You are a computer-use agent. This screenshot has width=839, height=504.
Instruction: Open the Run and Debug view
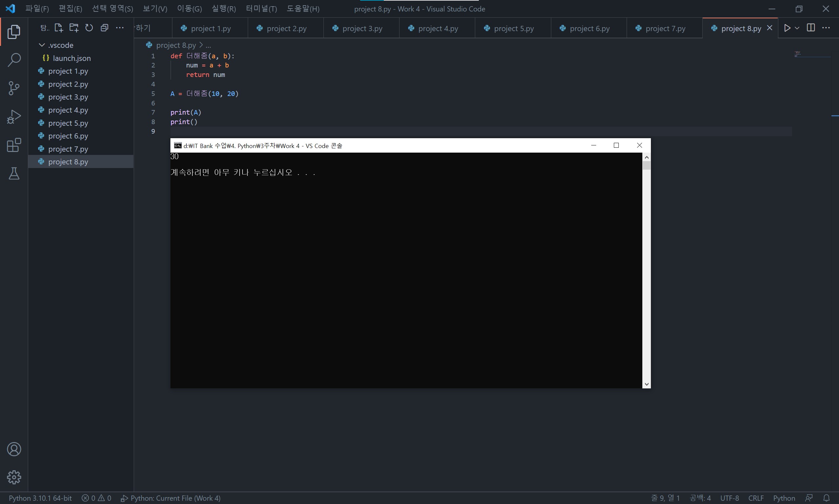click(14, 117)
